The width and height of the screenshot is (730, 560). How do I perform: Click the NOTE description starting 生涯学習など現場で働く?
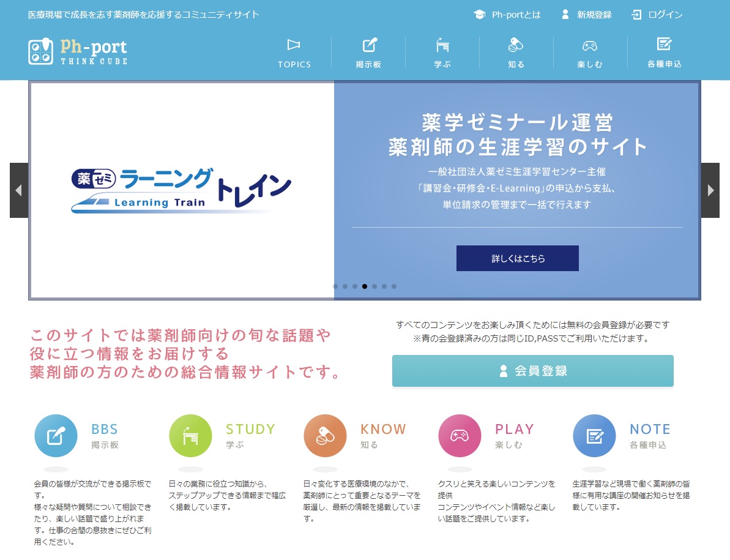point(631,495)
